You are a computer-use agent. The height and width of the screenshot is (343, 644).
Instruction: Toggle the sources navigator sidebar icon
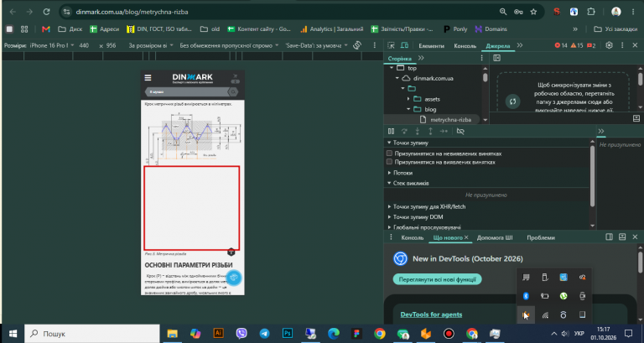pos(496,58)
